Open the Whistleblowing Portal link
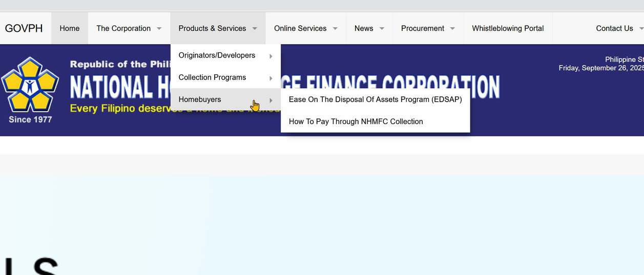This screenshot has width=644, height=275. [x=508, y=28]
